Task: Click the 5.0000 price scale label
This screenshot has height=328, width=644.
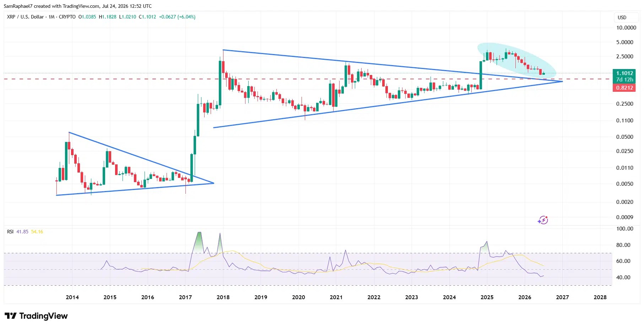Action: [624, 42]
